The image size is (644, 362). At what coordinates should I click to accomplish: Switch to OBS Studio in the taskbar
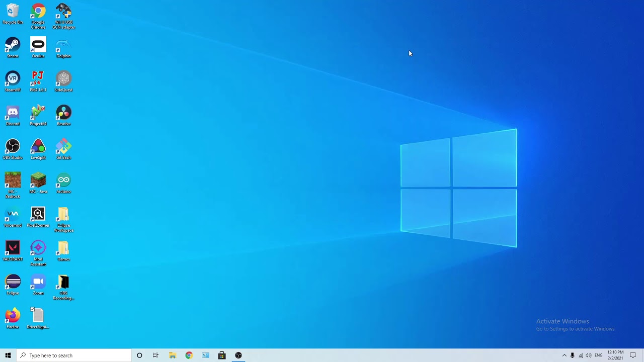point(238,355)
